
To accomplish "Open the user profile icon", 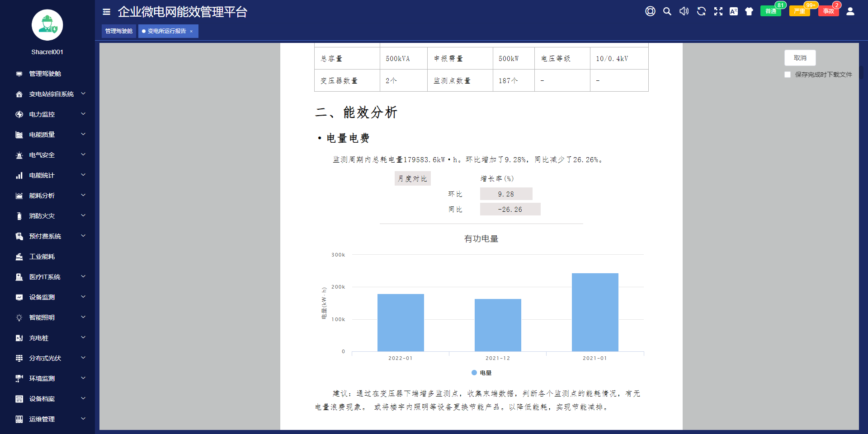I will click(x=850, y=11).
